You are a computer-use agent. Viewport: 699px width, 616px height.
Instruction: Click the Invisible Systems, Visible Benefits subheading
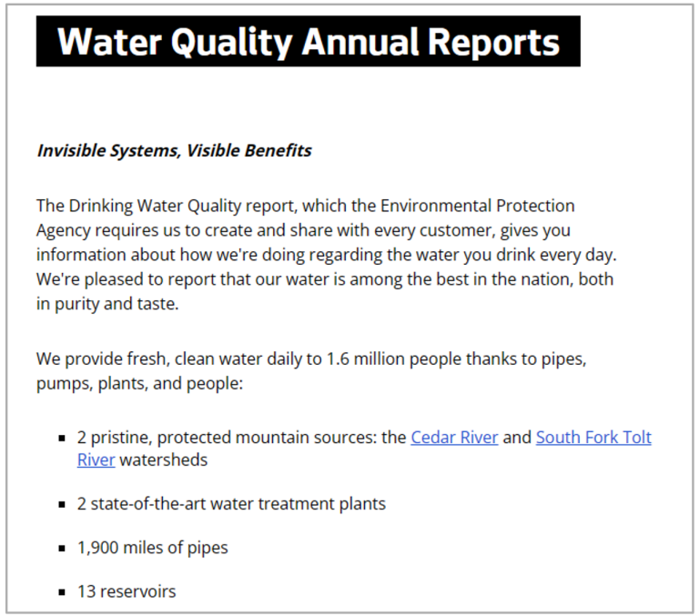pyautogui.click(x=174, y=151)
